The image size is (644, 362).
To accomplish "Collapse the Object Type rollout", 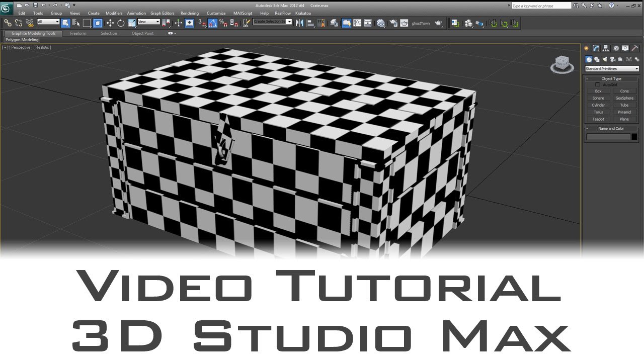I will coord(611,79).
